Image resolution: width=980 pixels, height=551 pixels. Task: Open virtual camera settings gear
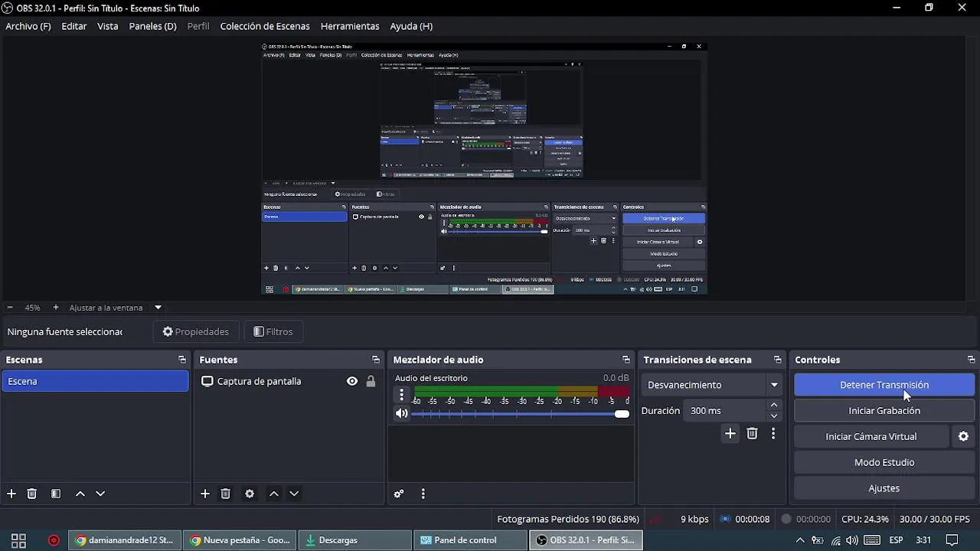963,436
